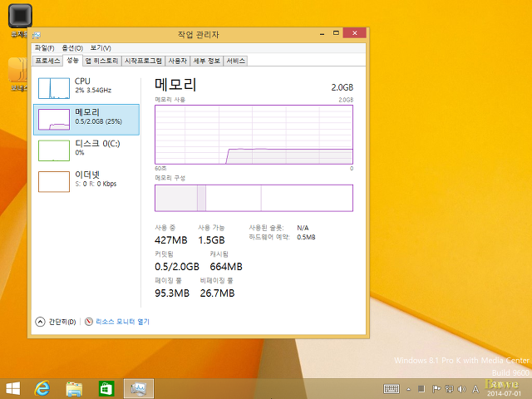Minimize the 작업 관리자 window
532x399 pixels.
pos(322,33)
